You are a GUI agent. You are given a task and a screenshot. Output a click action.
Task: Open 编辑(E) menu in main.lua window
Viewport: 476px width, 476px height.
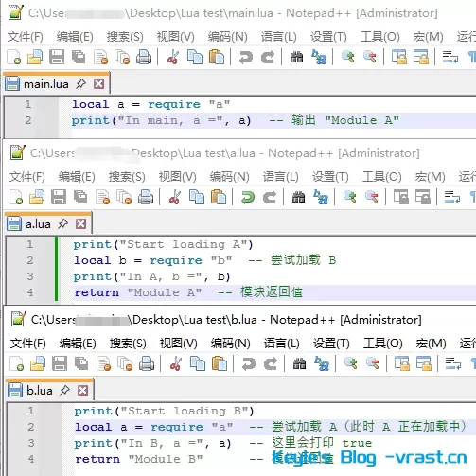click(75, 37)
